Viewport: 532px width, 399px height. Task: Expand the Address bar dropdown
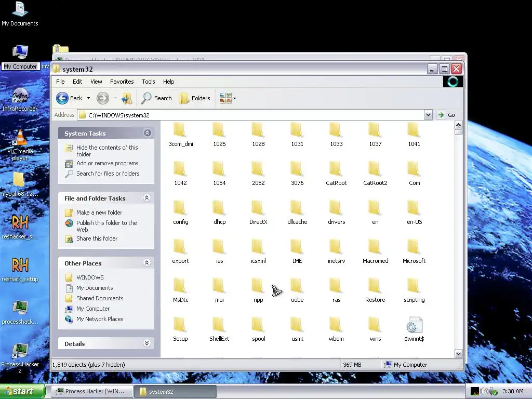tap(428, 115)
